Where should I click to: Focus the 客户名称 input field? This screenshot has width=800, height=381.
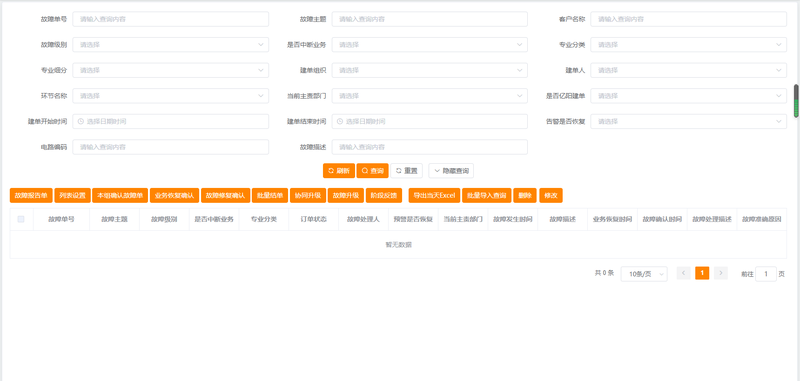pyautogui.click(x=688, y=19)
